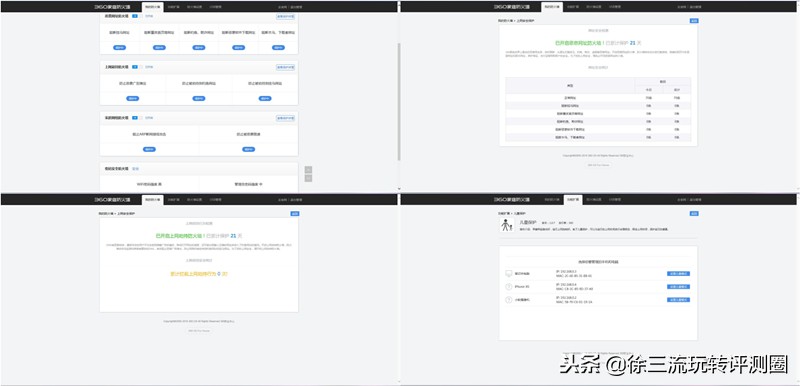Click the blue child-mode button for iPhone XS
Viewport: 800px width, 386px height.
click(x=678, y=287)
